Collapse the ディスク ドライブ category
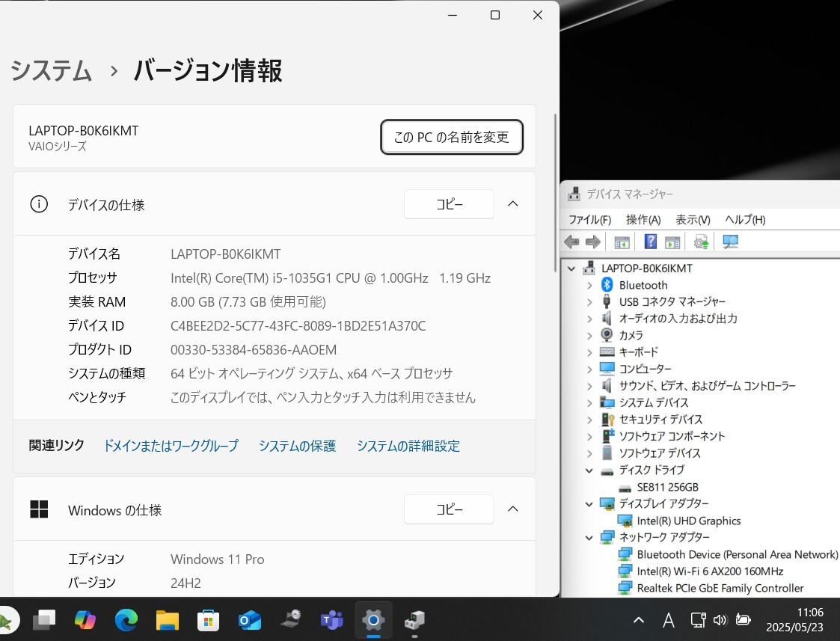The height and width of the screenshot is (641, 840). click(589, 470)
